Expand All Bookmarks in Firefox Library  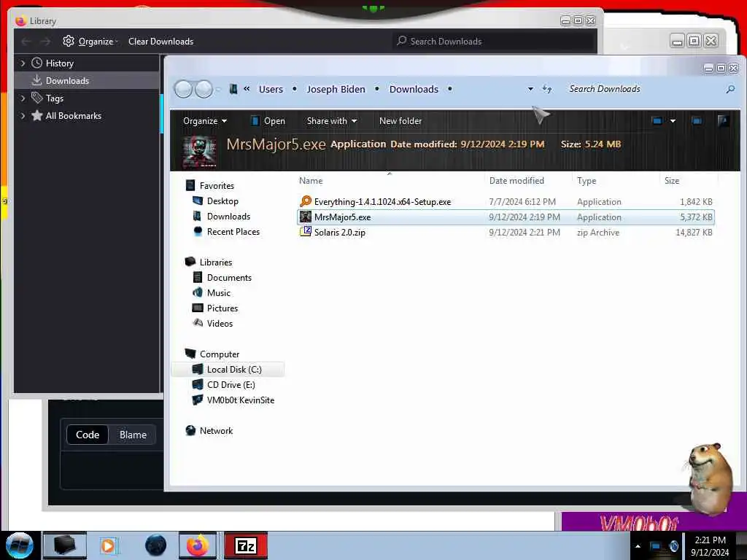click(x=23, y=116)
